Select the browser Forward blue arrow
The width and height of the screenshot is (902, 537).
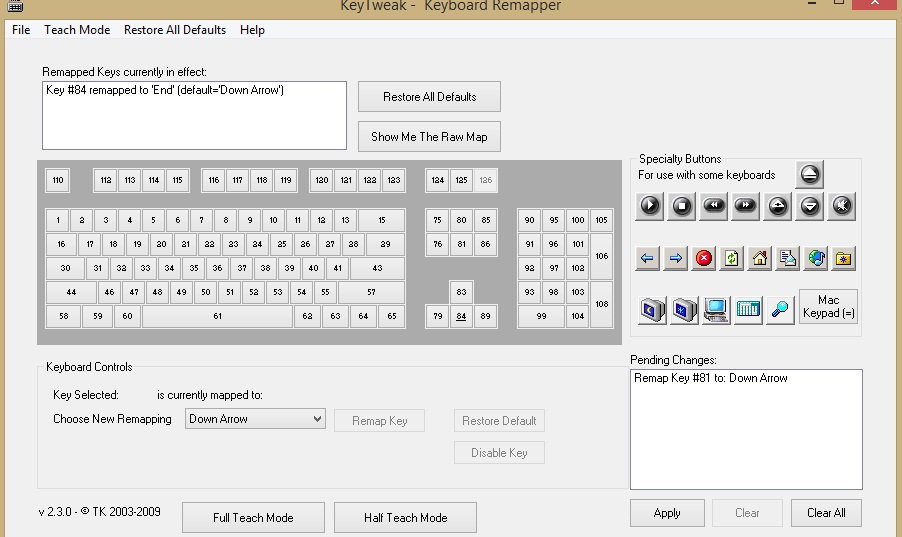click(x=675, y=258)
